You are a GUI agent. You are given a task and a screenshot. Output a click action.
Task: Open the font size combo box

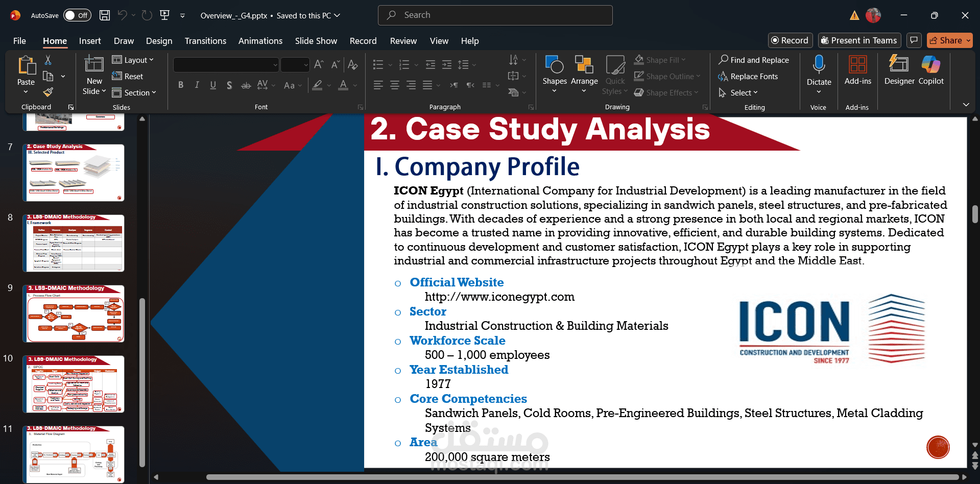point(295,65)
